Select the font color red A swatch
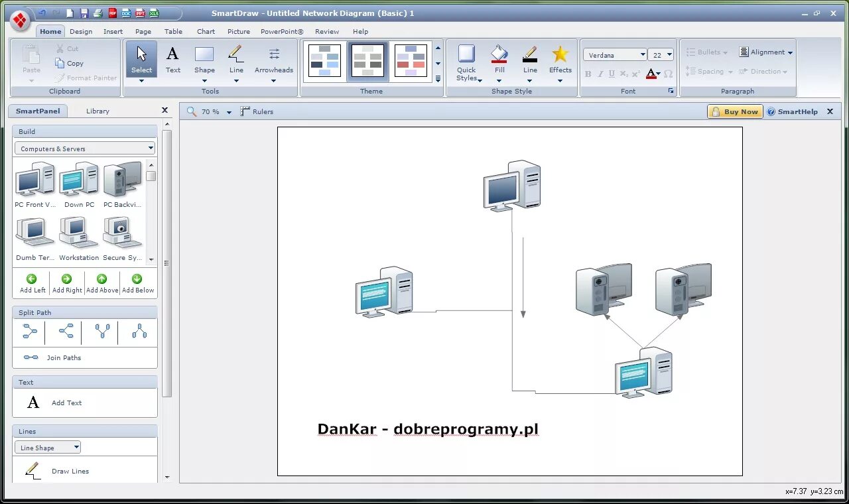 pos(651,74)
